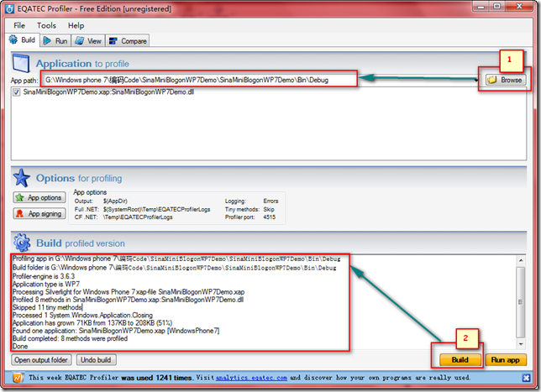Open the analytics.eqatec.com link
The image size is (541, 392).
click(251, 378)
